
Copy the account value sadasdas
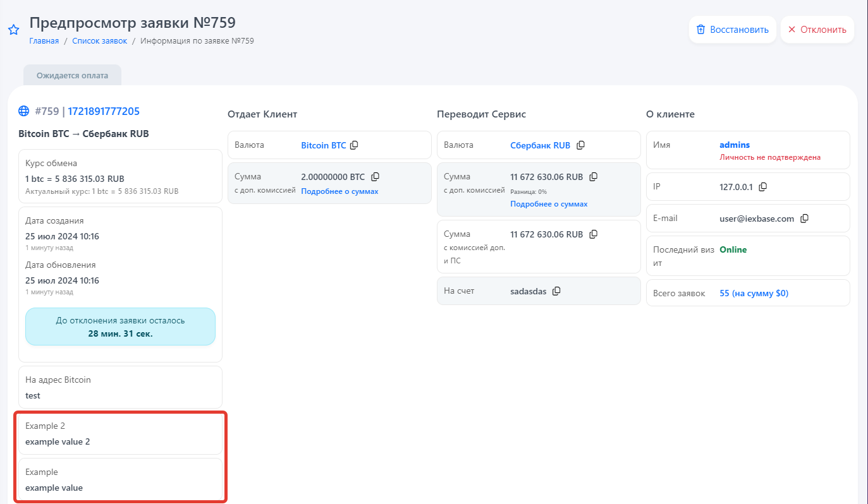pos(556,291)
